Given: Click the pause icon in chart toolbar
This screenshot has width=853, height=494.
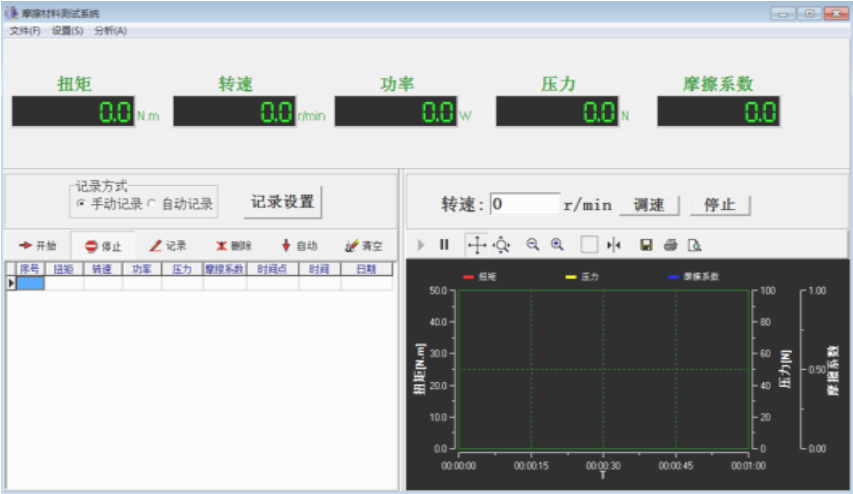Looking at the screenshot, I should coord(444,245).
